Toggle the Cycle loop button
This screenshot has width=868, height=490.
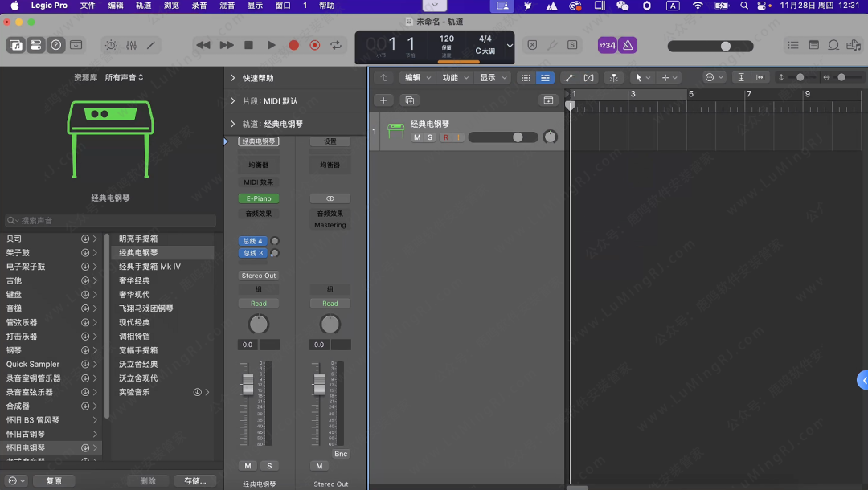point(336,45)
